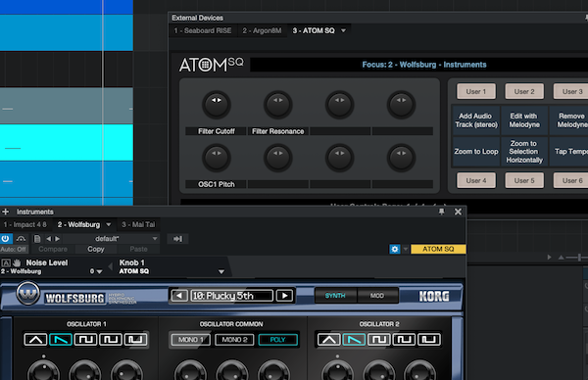Switch to 1 - Impact instrument tab
This screenshot has height=380, width=588.
click(25, 224)
